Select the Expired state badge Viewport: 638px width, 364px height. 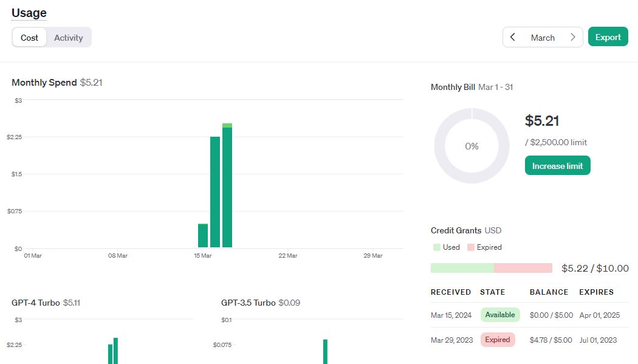click(x=498, y=340)
